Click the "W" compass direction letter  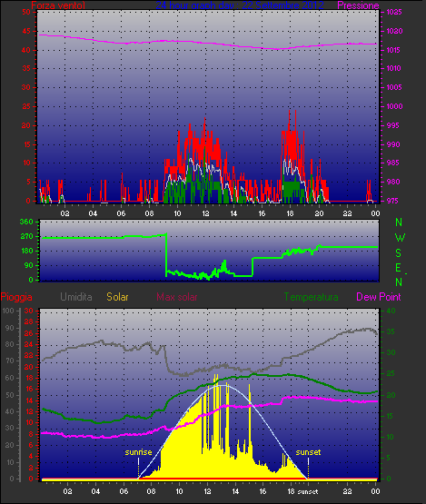(400, 238)
